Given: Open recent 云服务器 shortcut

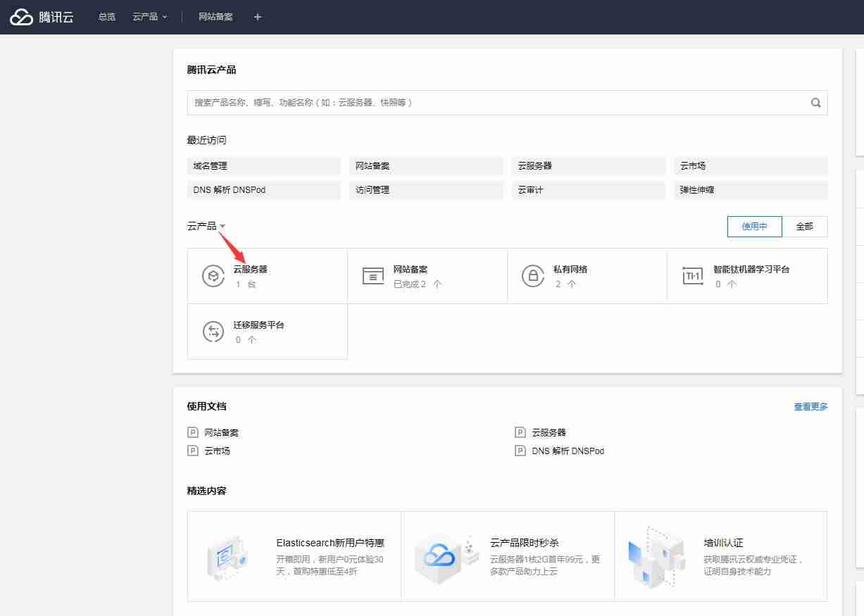Looking at the screenshot, I should [589, 166].
